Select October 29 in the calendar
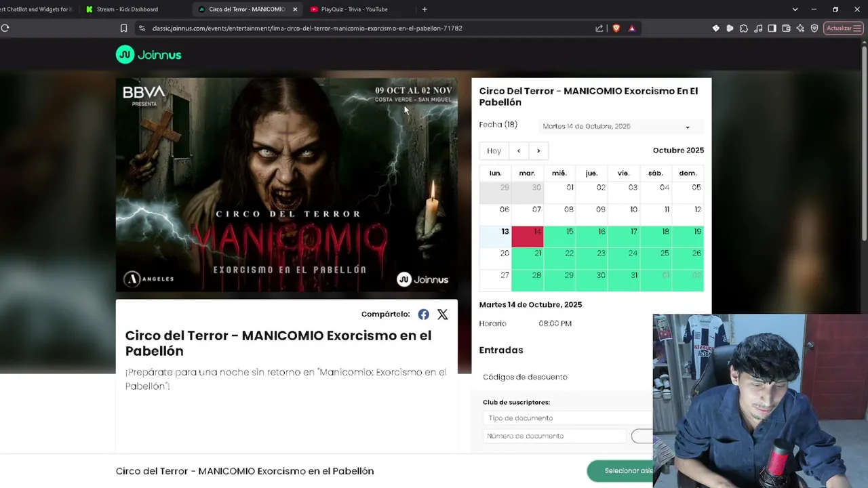This screenshot has height=488, width=868. point(559,281)
